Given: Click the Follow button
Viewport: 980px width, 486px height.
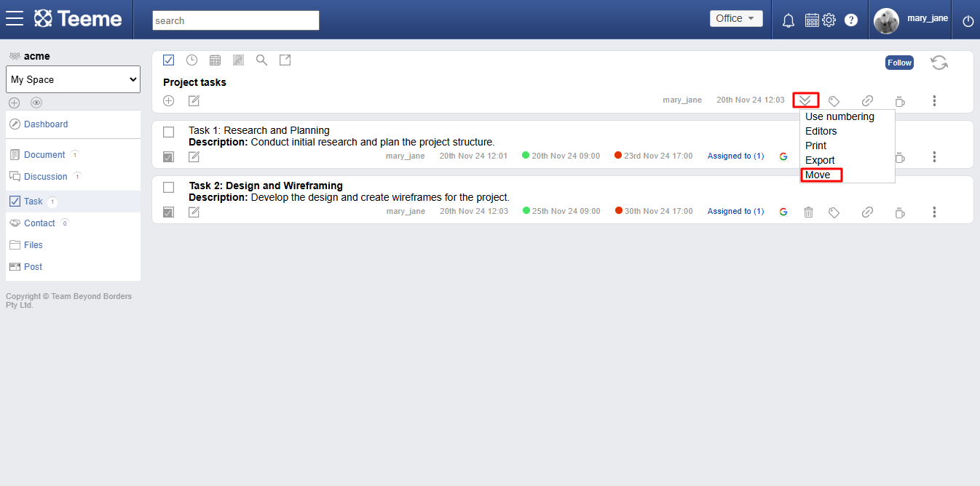Looking at the screenshot, I should click(x=899, y=63).
